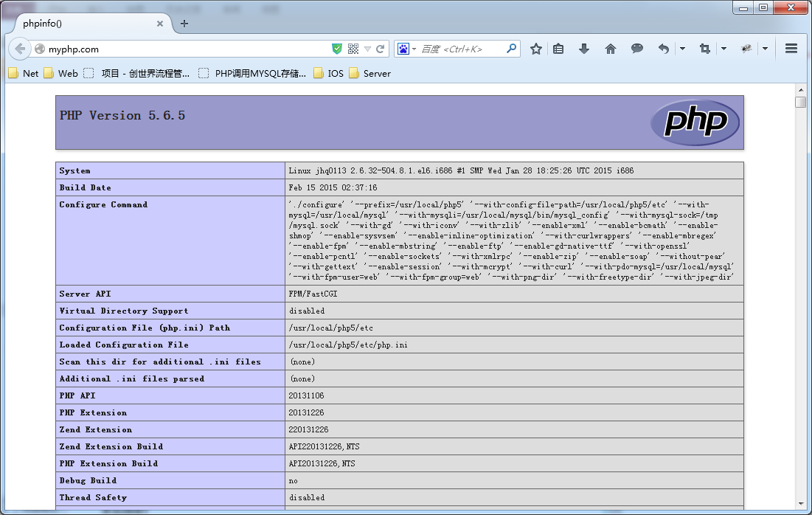Screen dimensions: 812x515
Task: Open a new browser tab
Action: (x=183, y=24)
